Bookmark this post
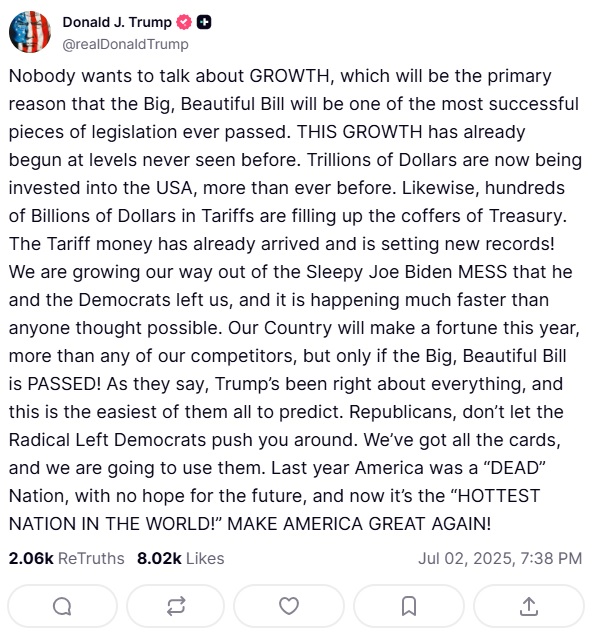Viewport: 597px width, 638px height. coord(409,606)
